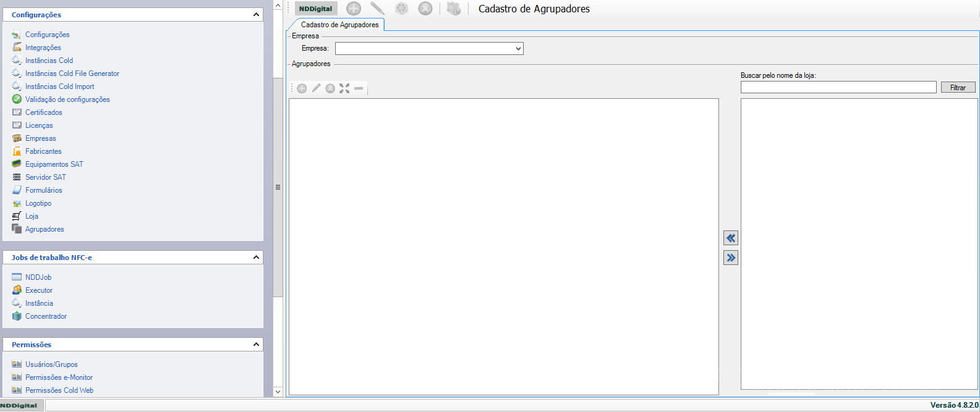
Task: Open Certificados in the sidebar
Action: click(x=43, y=112)
